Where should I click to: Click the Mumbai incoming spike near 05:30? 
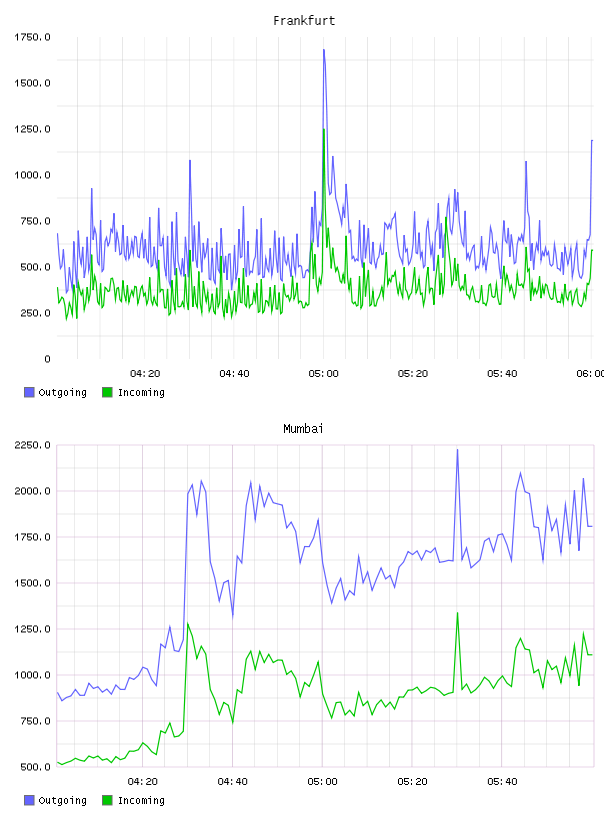tap(458, 614)
